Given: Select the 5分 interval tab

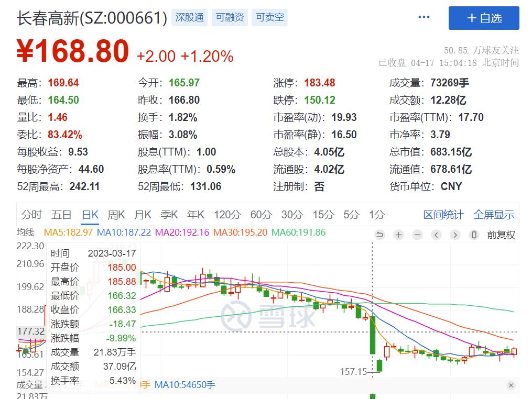Looking at the screenshot, I should (x=352, y=215).
